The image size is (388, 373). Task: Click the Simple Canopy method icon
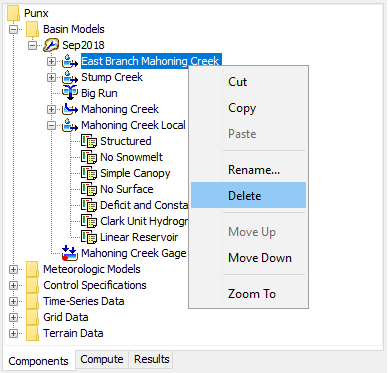coord(89,173)
